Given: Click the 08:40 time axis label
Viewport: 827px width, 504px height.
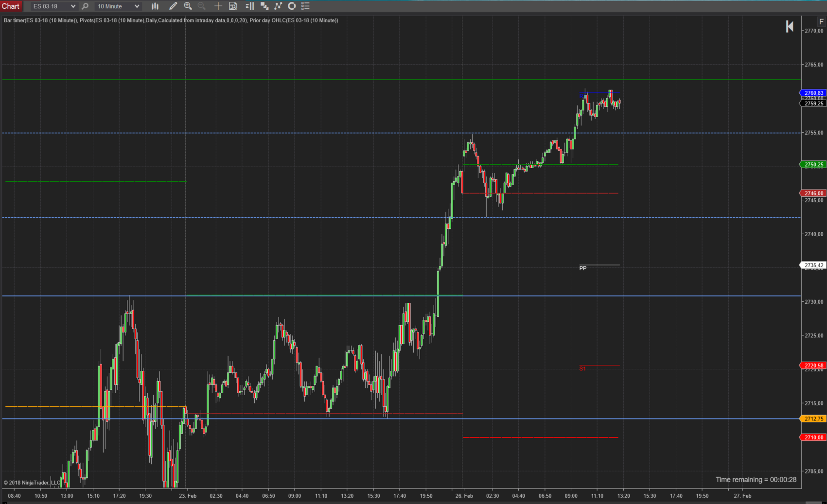Looking at the screenshot, I should click(x=14, y=496).
